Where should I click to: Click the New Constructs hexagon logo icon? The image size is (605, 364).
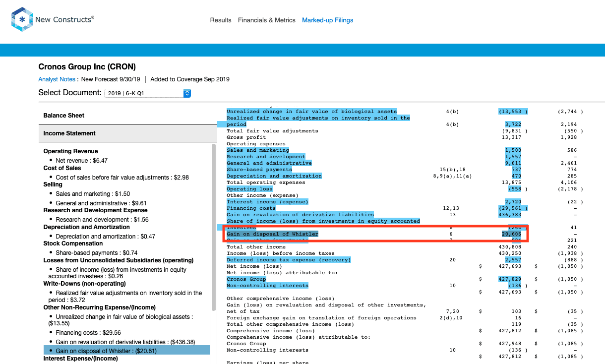coord(22,20)
